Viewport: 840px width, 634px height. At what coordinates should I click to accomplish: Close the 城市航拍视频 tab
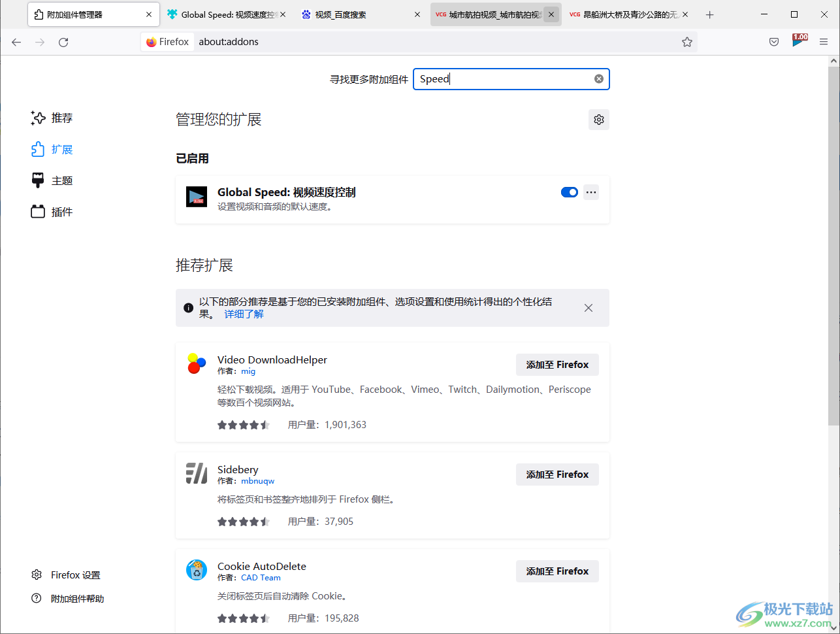pyautogui.click(x=551, y=14)
